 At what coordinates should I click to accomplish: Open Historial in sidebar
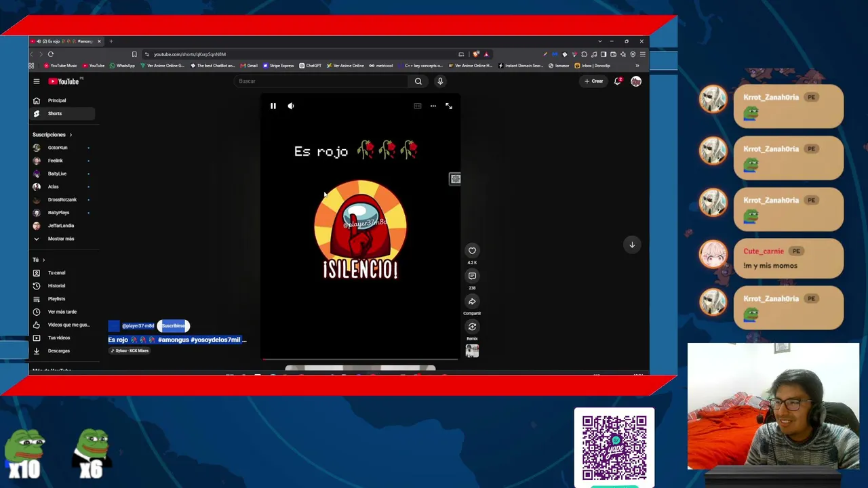[62, 286]
